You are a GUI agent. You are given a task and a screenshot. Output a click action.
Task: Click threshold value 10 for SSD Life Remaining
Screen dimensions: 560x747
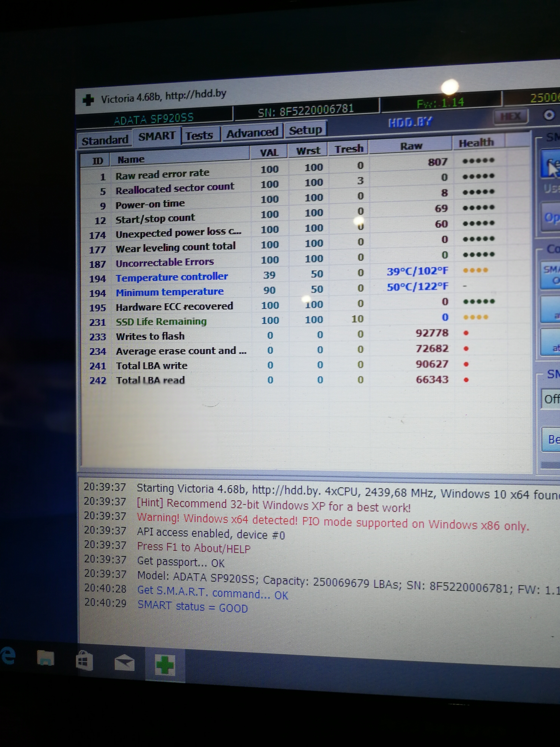[x=358, y=319]
